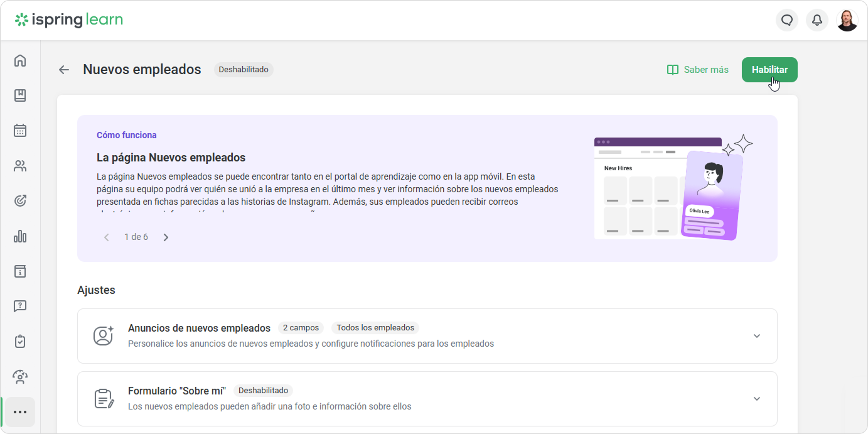Open the courses book icon in sidebar
Image resolution: width=868 pixels, height=434 pixels.
tap(20, 95)
